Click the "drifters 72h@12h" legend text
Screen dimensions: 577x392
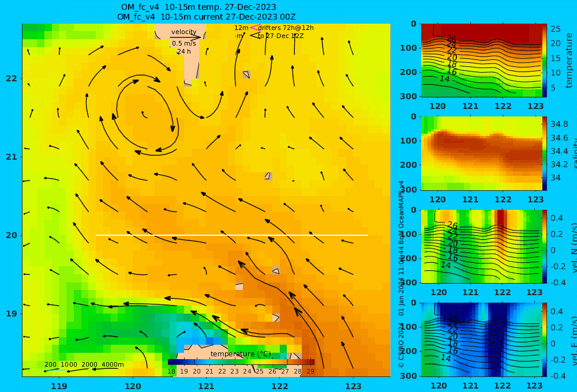286,28
